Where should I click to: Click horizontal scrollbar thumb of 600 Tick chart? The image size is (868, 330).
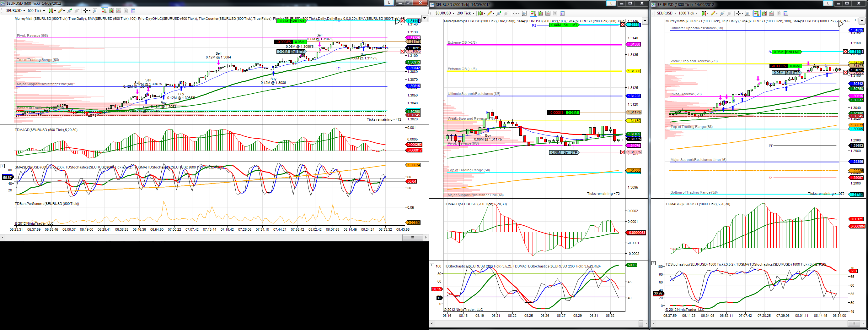(412, 237)
